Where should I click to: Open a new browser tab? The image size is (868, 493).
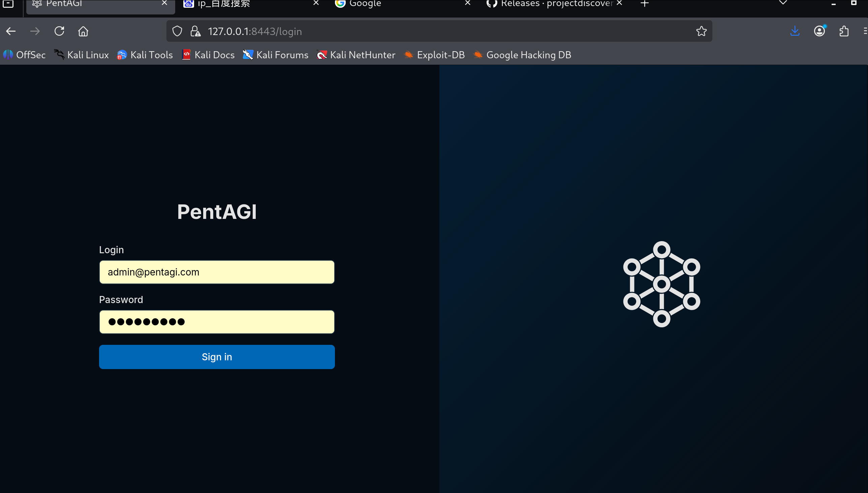(x=645, y=3)
